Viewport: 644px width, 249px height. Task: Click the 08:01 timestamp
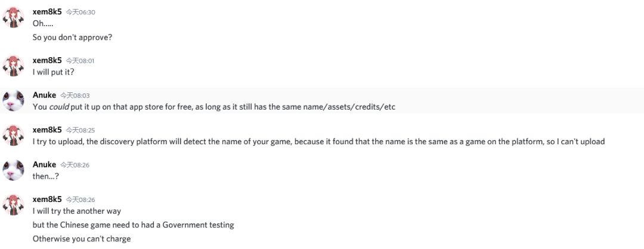click(80, 61)
